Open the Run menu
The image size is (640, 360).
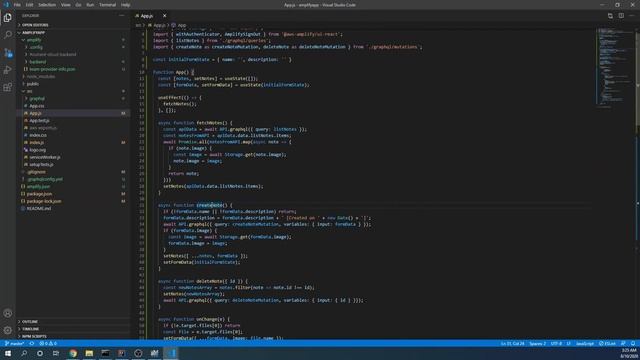click(x=90, y=5)
